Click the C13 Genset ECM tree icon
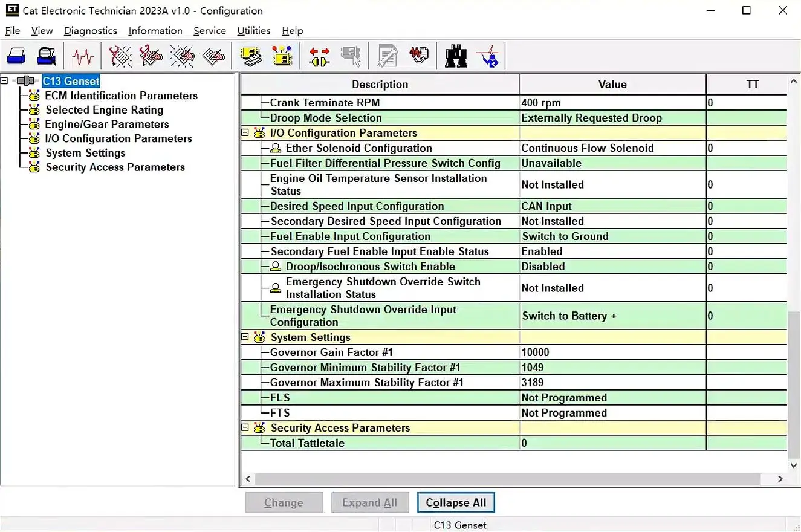This screenshot has width=801, height=532. (26, 81)
